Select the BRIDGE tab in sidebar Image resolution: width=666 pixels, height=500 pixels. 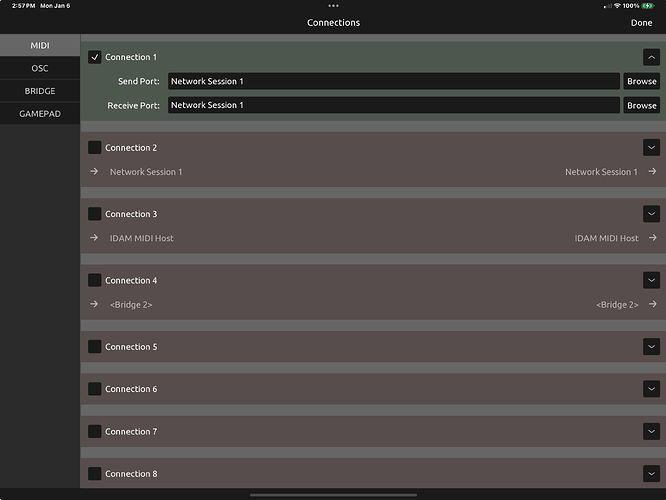tap(40, 91)
